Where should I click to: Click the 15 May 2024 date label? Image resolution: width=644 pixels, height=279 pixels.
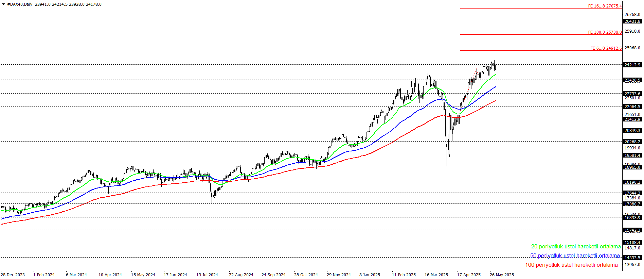pyautogui.click(x=143, y=275)
